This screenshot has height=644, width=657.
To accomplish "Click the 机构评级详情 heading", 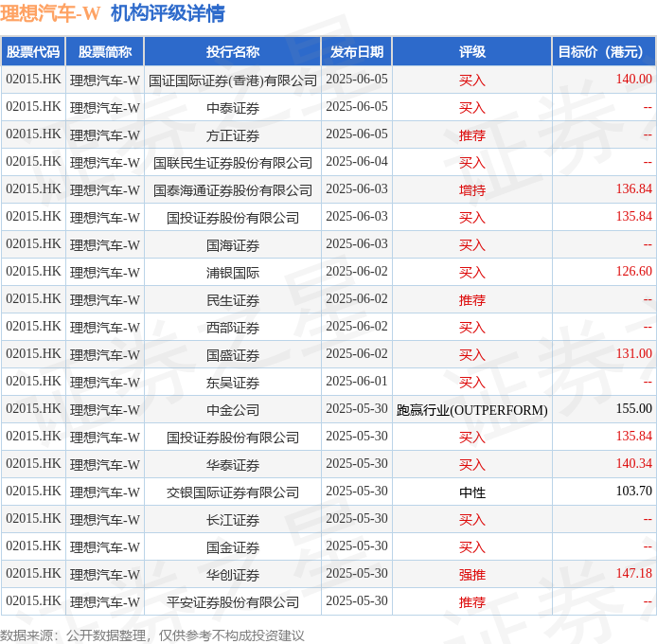I will tap(168, 13).
